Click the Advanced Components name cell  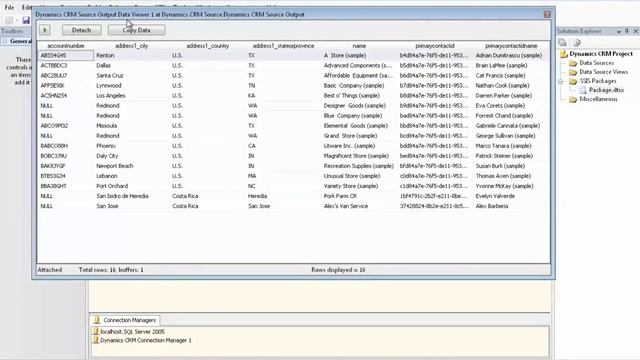(x=359, y=65)
